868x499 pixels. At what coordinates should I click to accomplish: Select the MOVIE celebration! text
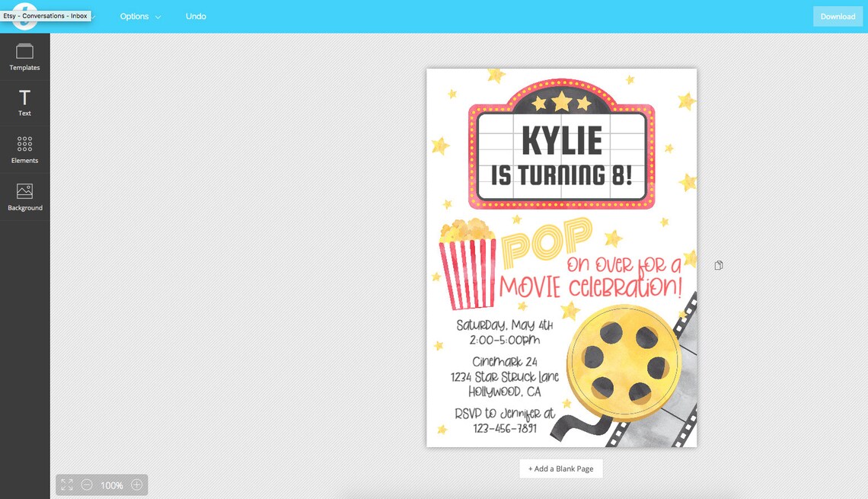(x=590, y=287)
